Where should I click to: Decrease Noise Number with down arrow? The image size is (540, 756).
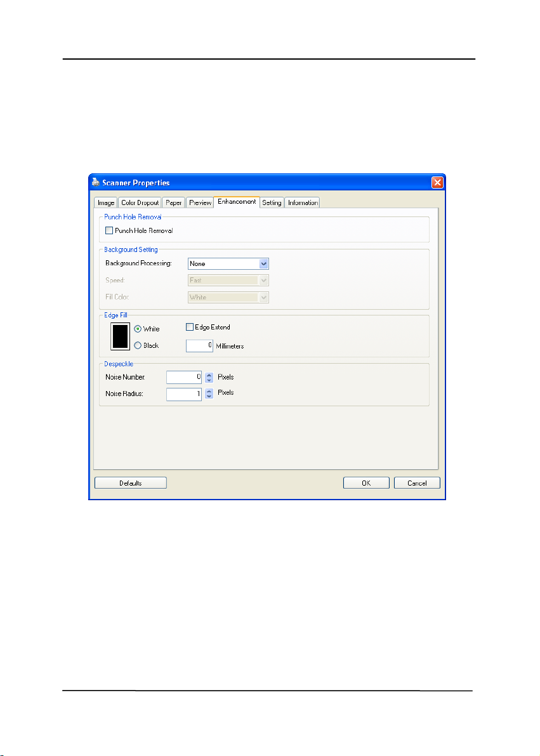tap(209, 380)
